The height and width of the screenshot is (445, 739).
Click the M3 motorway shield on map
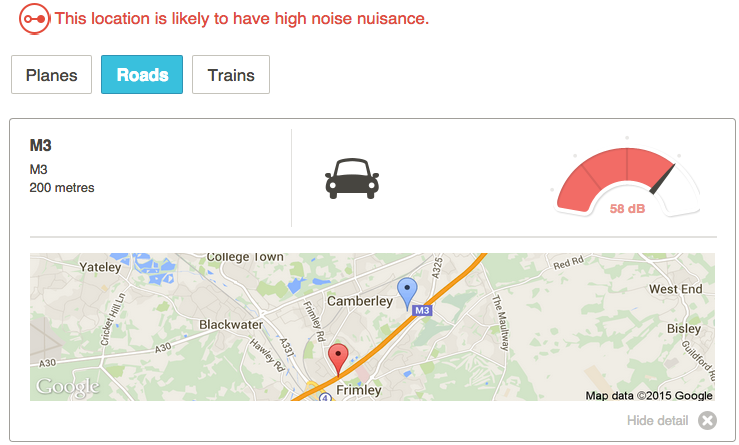pos(422,310)
